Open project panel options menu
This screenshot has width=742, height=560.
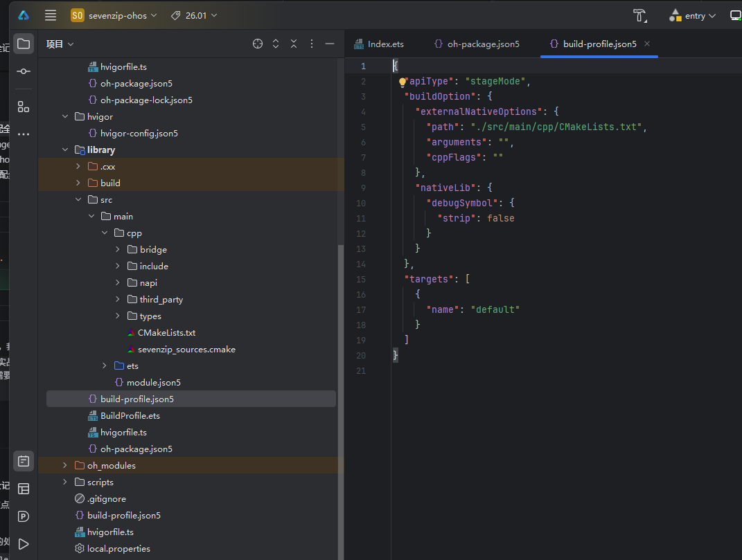pos(311,44)
